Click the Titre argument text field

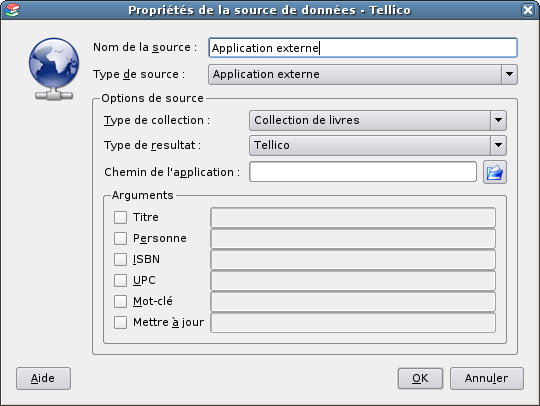pyautogui.click(x=353, y=217)
